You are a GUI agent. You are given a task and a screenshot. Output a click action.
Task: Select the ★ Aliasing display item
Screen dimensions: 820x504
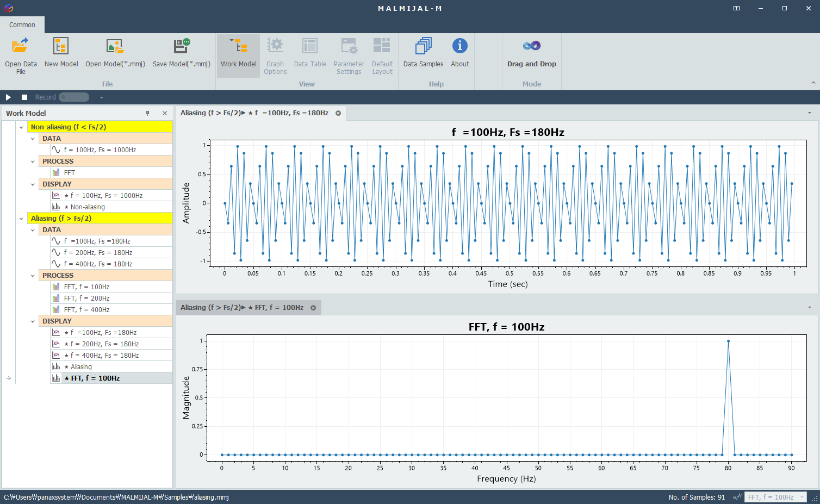[111, 366]
